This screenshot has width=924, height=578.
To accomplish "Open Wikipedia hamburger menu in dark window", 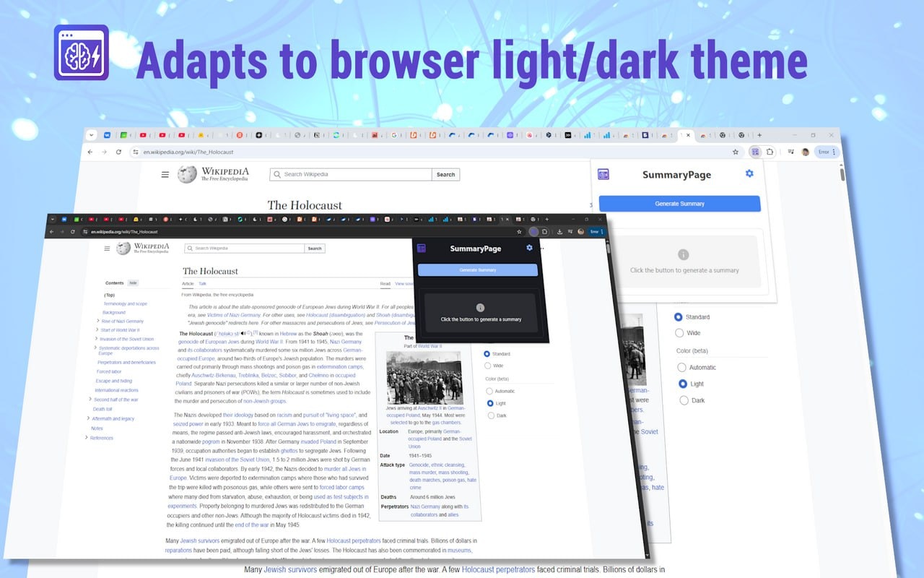I will (x=107, y=248).
